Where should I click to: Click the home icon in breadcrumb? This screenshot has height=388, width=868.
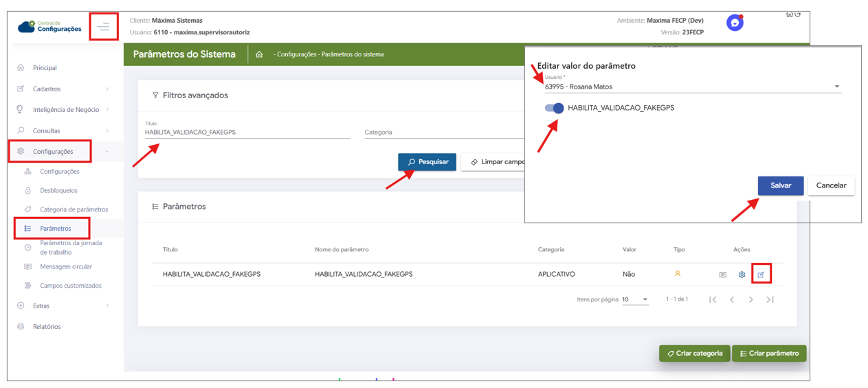point(259,54)
